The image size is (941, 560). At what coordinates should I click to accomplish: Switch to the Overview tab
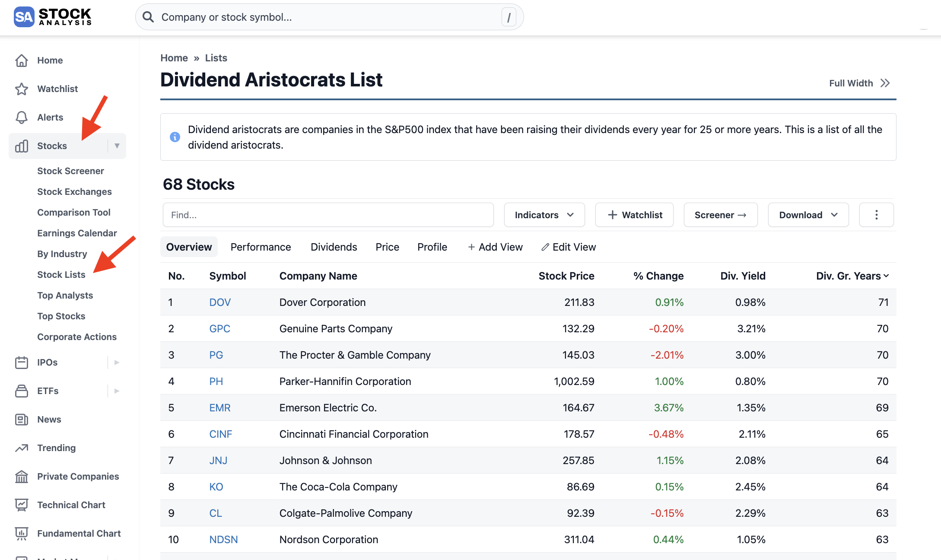(x=189, y=247)
